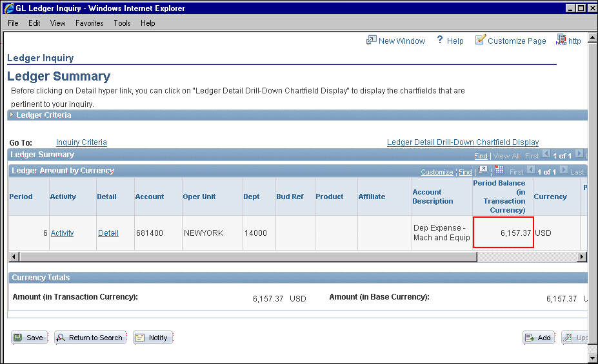Click the New Window icon
Image resolution: width=598 pixels, height=364 pixels.
pyautogui.click(x=371, y=40)
